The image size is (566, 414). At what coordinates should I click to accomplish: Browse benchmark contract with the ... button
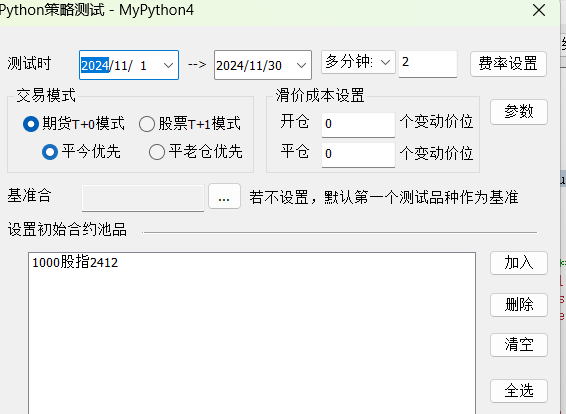224,196
